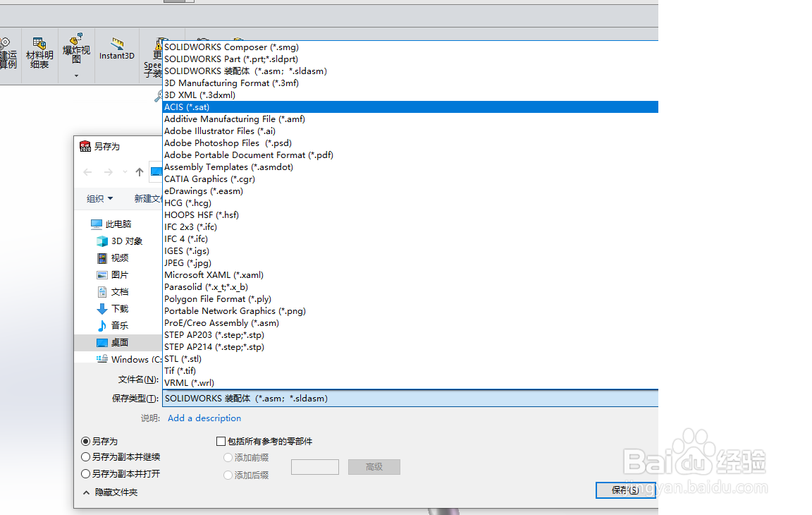Image resolution: width=812 pixels, height=515 pixels.
Task: Click the back arrow in the Save As dialog
Action: pyautogui.click(x=87, y=172)
